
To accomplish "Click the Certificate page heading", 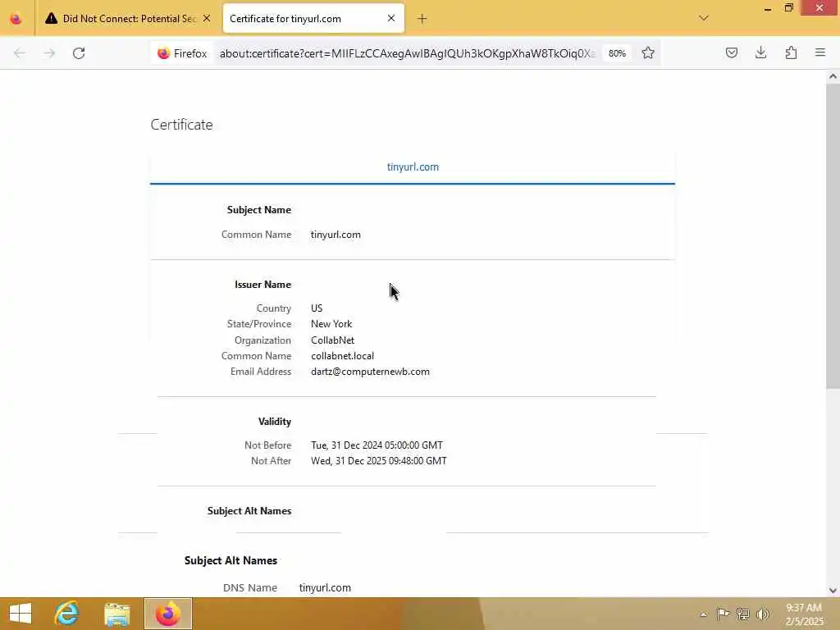I will point(181,125).
